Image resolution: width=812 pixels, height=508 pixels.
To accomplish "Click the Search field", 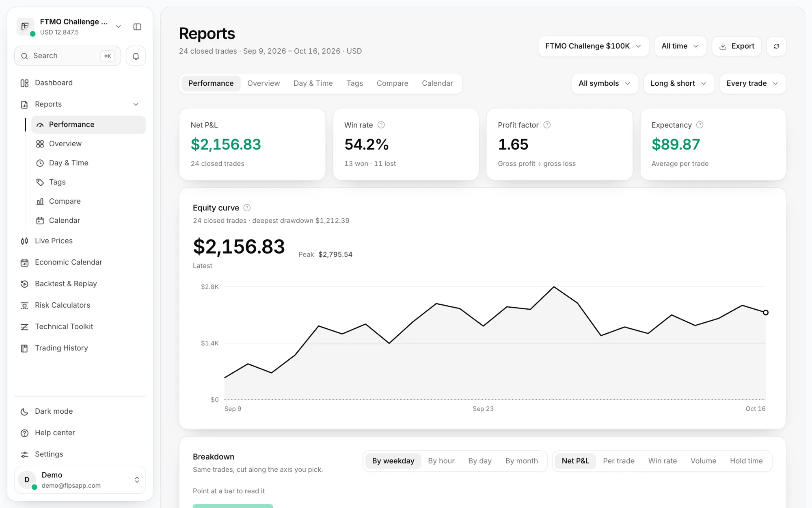I will pos(67,56).
